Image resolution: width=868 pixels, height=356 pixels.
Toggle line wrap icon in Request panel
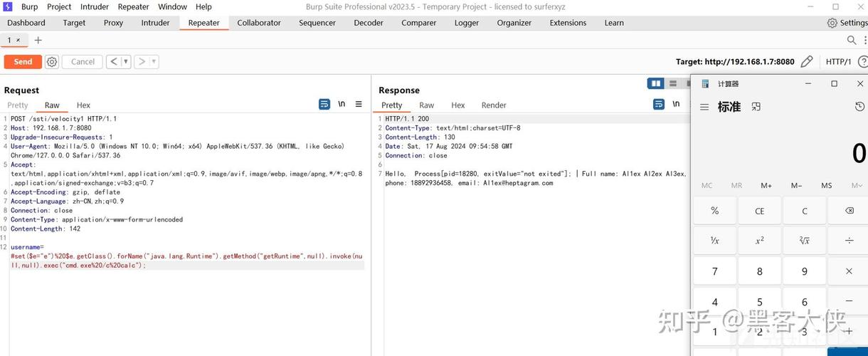click(324, 104)
